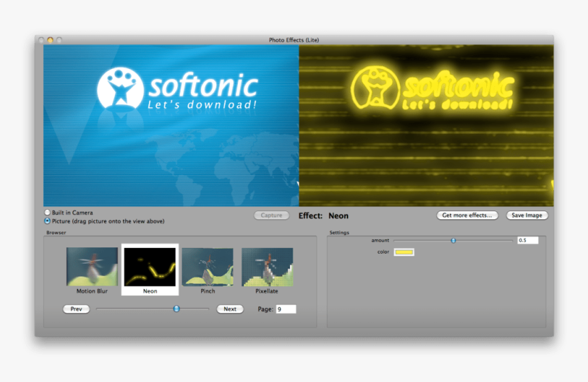588x382 pixels.
Task: Click the Settings section label
Action: [339, 232]
